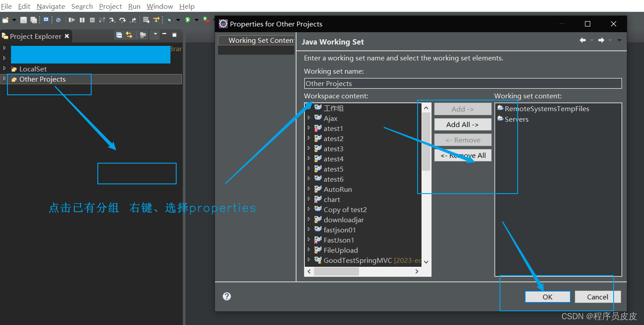
Task: Maximize the Project Explorer view
Action: pyautogui.click(x=174, y=34)
